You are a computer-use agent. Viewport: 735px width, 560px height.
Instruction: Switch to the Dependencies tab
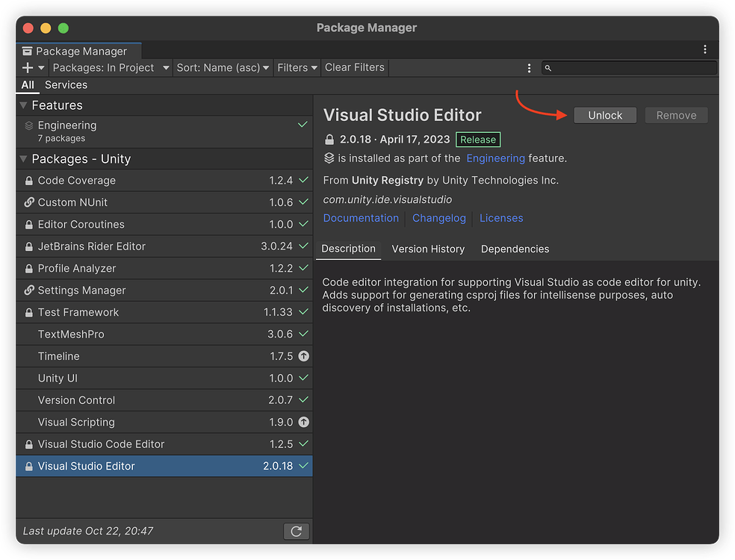click(x=515, y=249)
